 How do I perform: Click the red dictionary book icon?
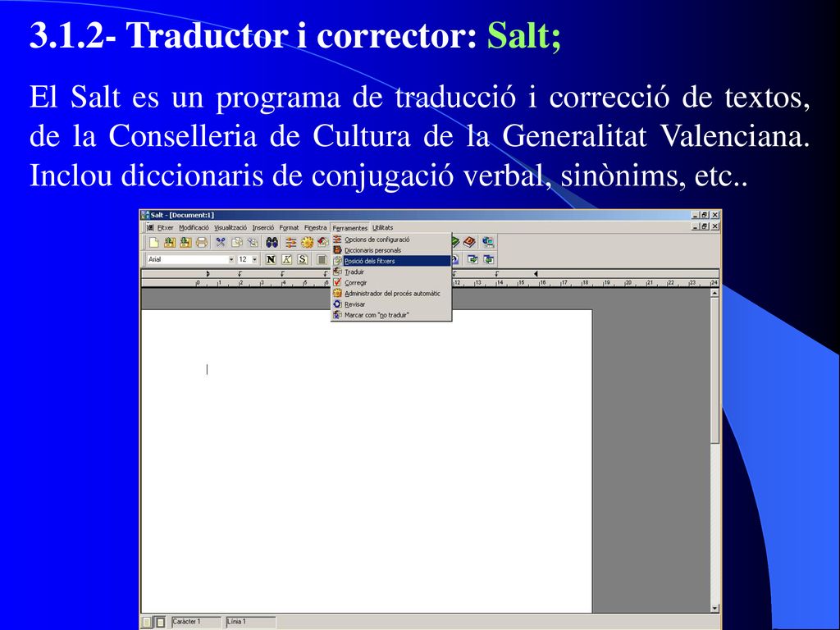click(x=470, y=242)
